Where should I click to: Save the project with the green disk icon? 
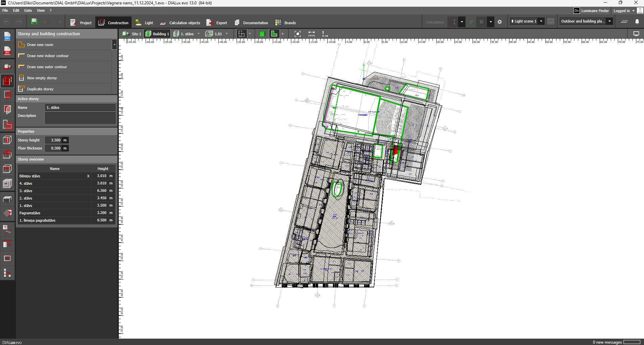[x=34, y=22]
